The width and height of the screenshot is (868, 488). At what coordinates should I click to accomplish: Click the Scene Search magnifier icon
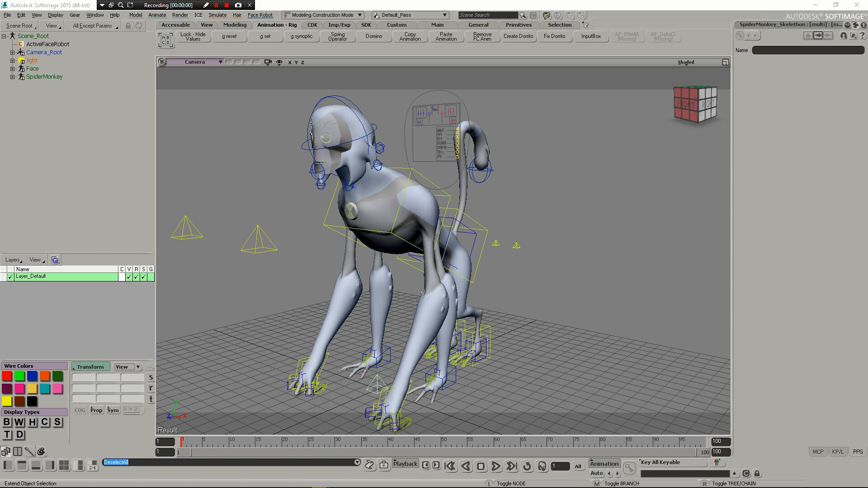523,15
